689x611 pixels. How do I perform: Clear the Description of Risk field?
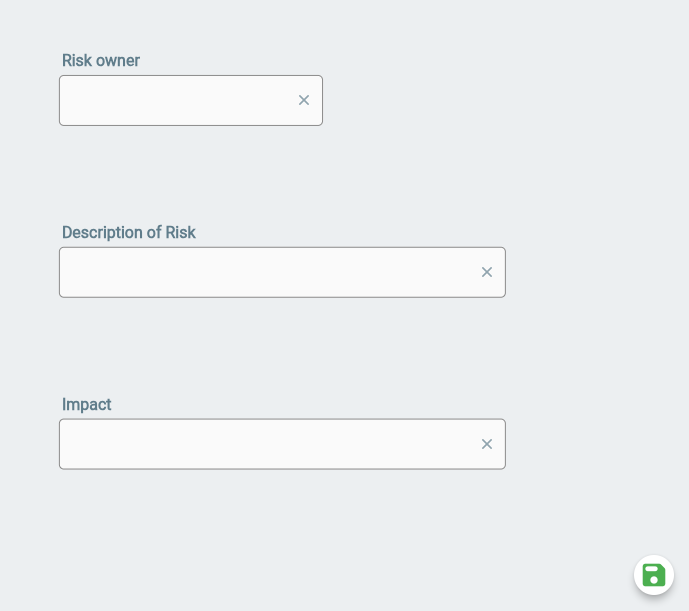[487, 272]
